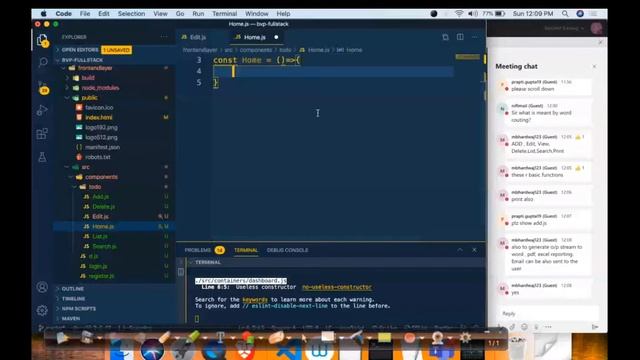Image resolution: width=640 pixels, height=360 pixels.
Task: Open register.js in file tree
Action: pyautogui.click(x=101, y=276)
